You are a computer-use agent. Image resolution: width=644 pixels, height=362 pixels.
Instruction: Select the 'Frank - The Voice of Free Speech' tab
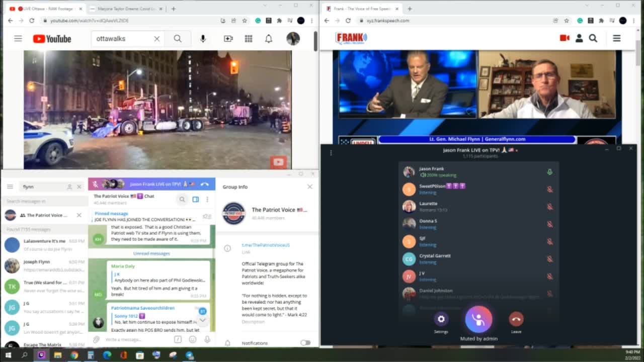362,9
